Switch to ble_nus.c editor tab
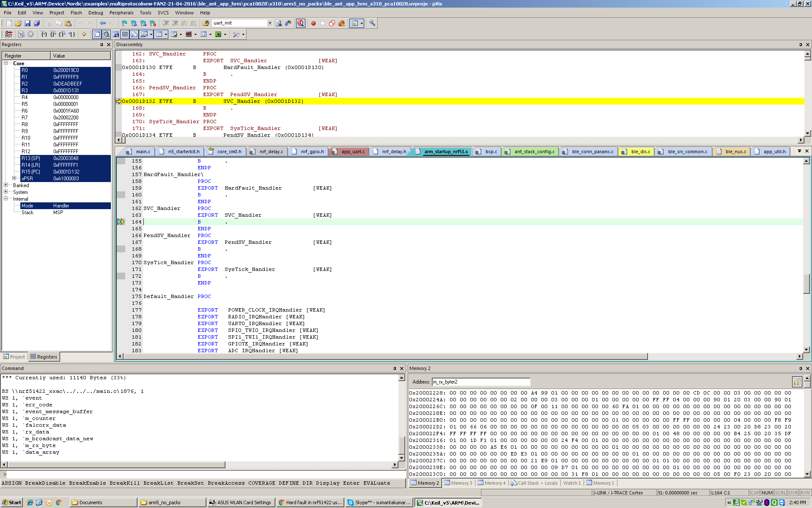Screen dimensions: 812x508 coord(732,152)
